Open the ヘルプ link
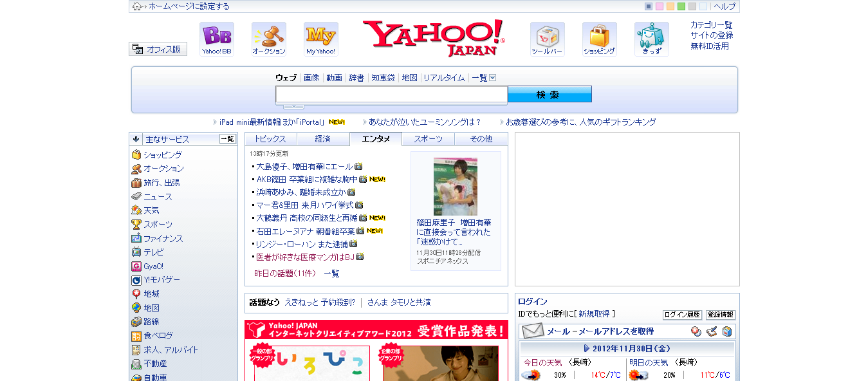Screen dimensions: 868x381 point(725,6)
